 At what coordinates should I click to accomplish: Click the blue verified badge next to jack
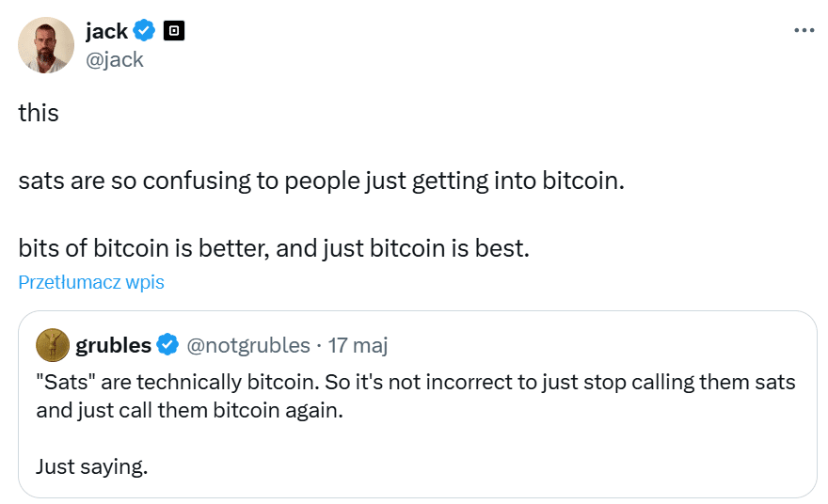(144, 31)
